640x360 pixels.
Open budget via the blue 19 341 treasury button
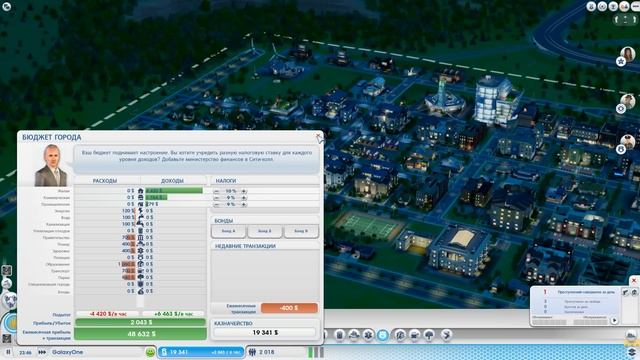pos(201,352)
